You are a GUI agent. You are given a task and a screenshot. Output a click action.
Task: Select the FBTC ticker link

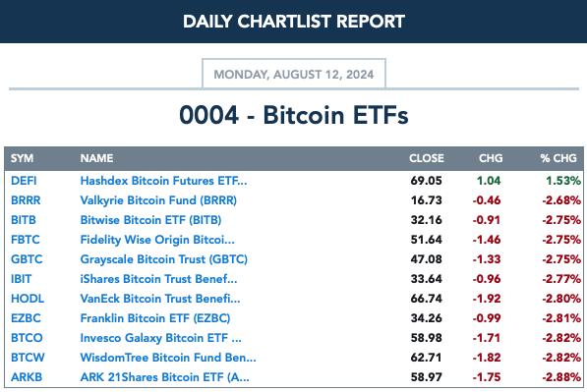tap(26, 240)
